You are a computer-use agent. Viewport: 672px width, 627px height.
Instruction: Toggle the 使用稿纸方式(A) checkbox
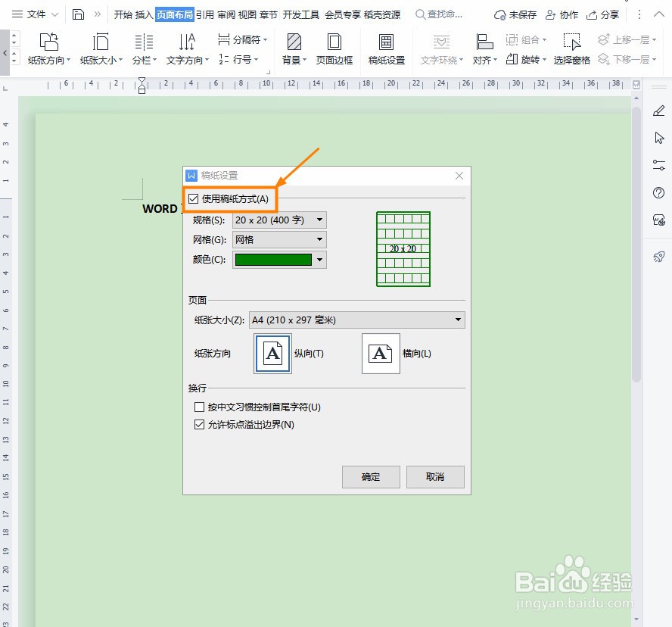pyautogui.click(x=193, y=198)
